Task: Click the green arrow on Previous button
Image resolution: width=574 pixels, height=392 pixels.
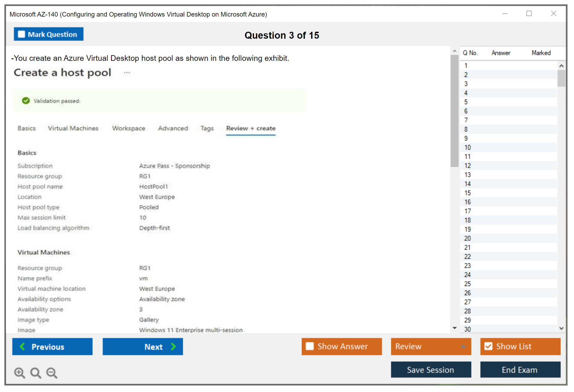Action: tap(22, 346)
